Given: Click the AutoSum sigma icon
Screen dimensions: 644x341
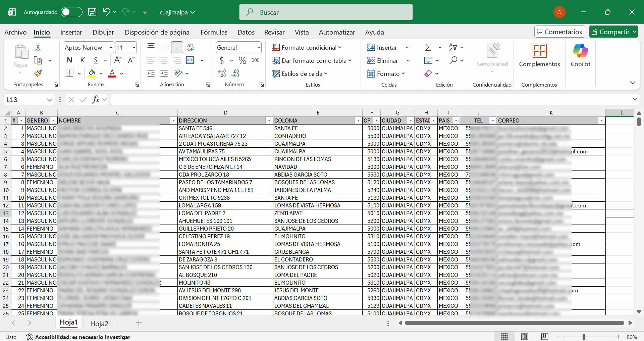Looking at the screenshot, I should pos(428,47).
